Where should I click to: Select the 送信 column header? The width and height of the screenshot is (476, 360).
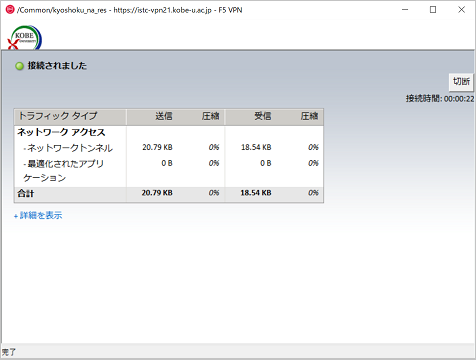(x=164, y=116)
